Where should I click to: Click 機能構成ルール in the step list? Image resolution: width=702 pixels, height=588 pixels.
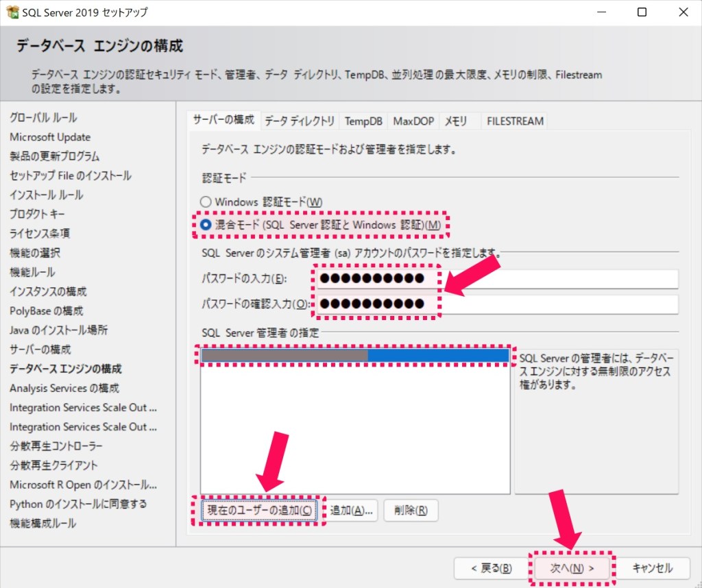pyautogui.click(x=43, y=524)
